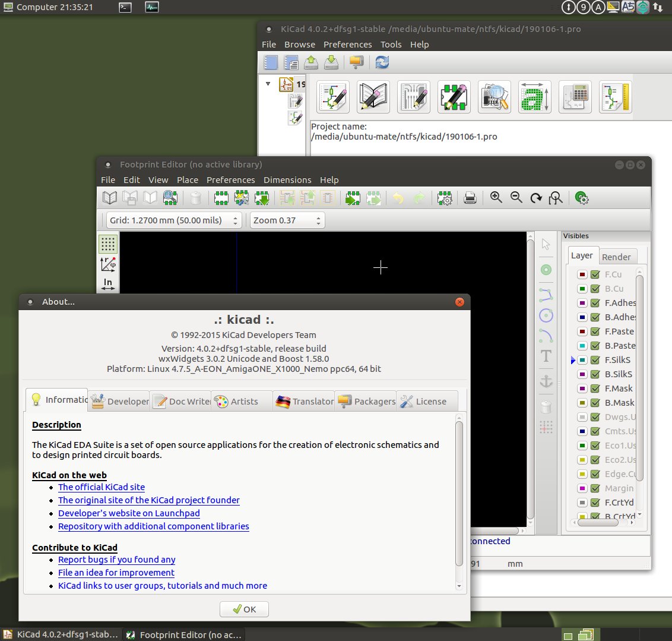Image resolution: width=672 pixels, height=641 pixels.
Task: Open Dimensions menu in Footprint Editor
Action: 287,180
